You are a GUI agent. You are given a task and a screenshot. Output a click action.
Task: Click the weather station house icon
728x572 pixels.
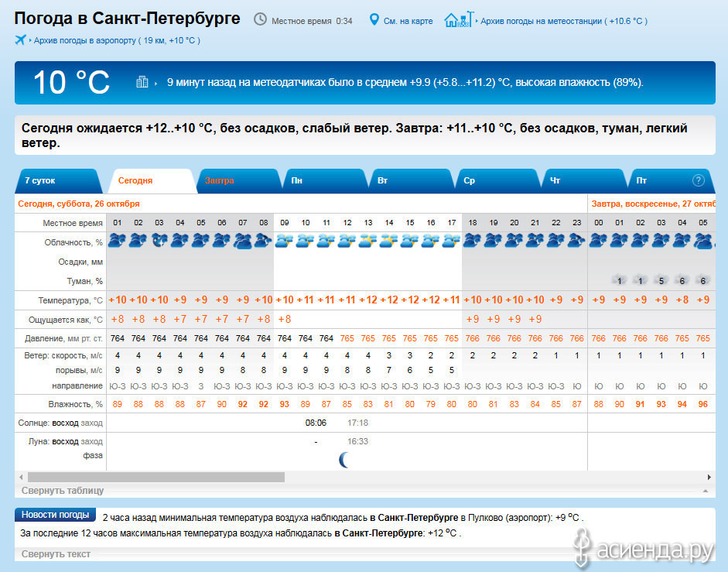pos(459,19)
